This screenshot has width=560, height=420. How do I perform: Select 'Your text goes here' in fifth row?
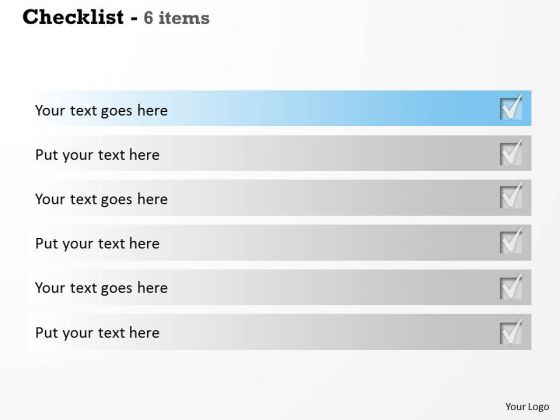point(101,288)
